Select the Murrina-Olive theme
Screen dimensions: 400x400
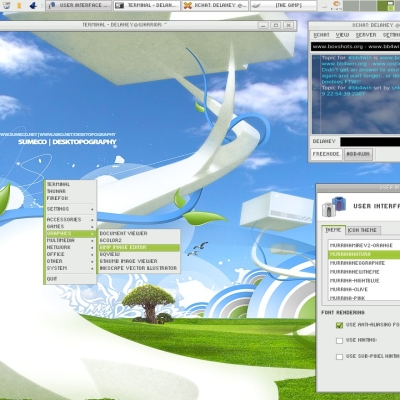pyautogui.click(x=364, y=289)
